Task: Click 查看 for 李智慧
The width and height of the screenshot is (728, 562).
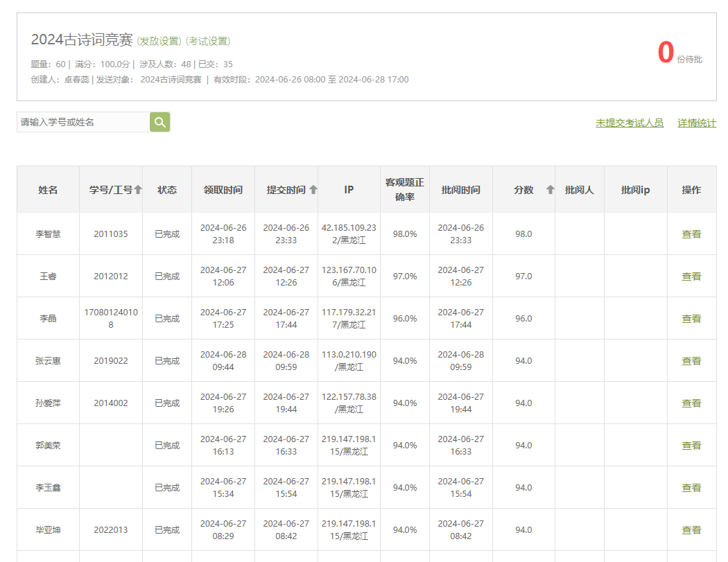Action: [x=691, y=234]
